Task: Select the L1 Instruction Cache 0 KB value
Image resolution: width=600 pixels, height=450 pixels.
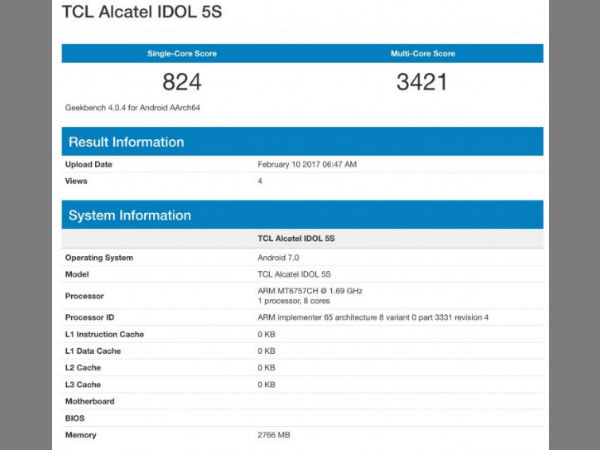Action: click(x=266, y=334)
